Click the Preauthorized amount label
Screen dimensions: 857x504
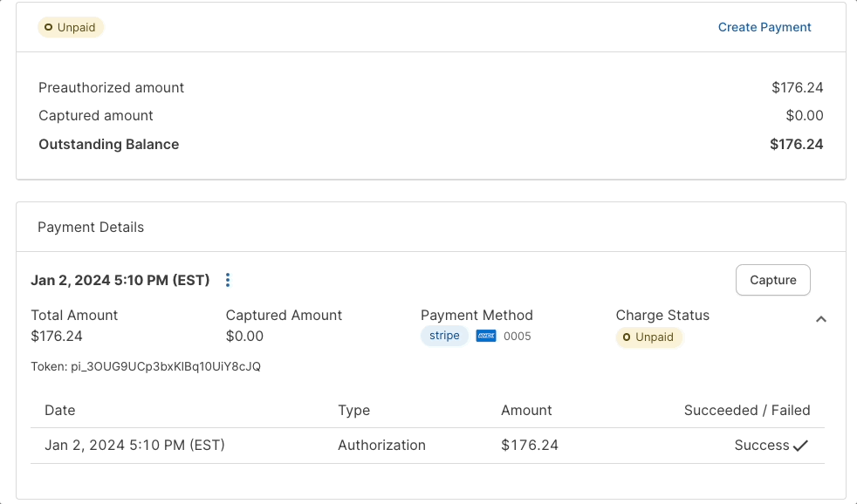(112, 87)
